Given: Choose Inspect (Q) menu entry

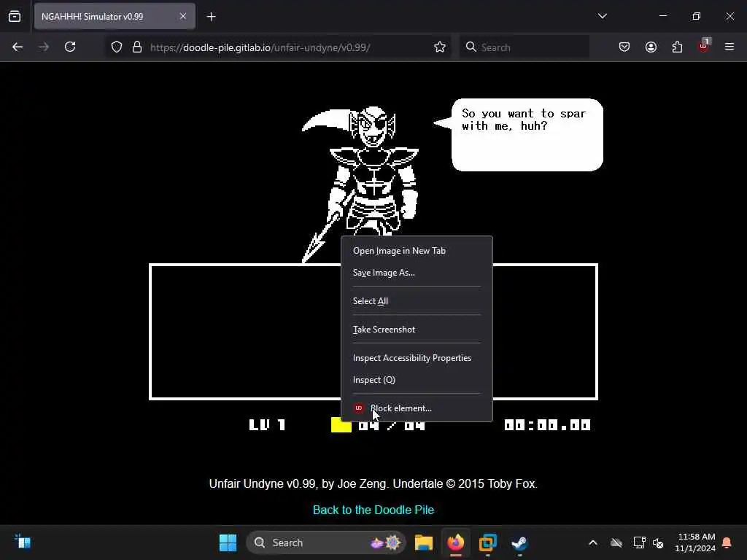Looking at the screenshot, I should click(417, 380).
